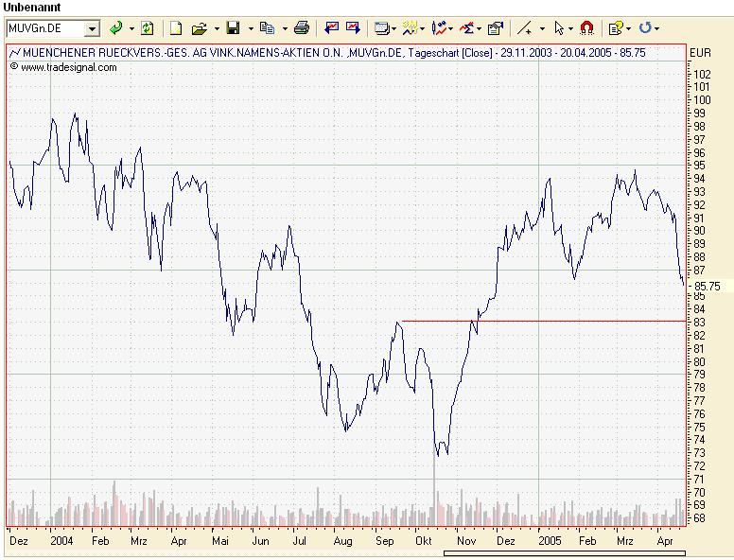Click the candlestick chart type icon
The image size is (734, 560).
[x=439, y=28]
